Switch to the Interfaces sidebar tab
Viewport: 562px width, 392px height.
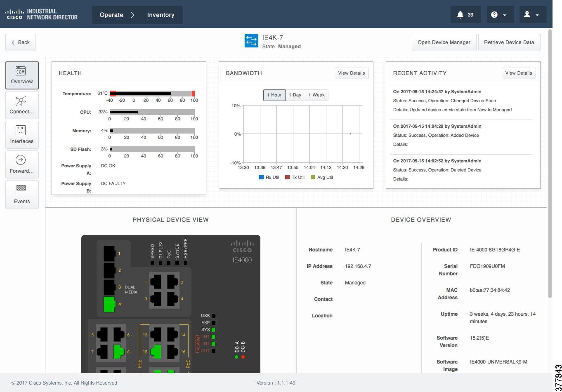(22, 135)
